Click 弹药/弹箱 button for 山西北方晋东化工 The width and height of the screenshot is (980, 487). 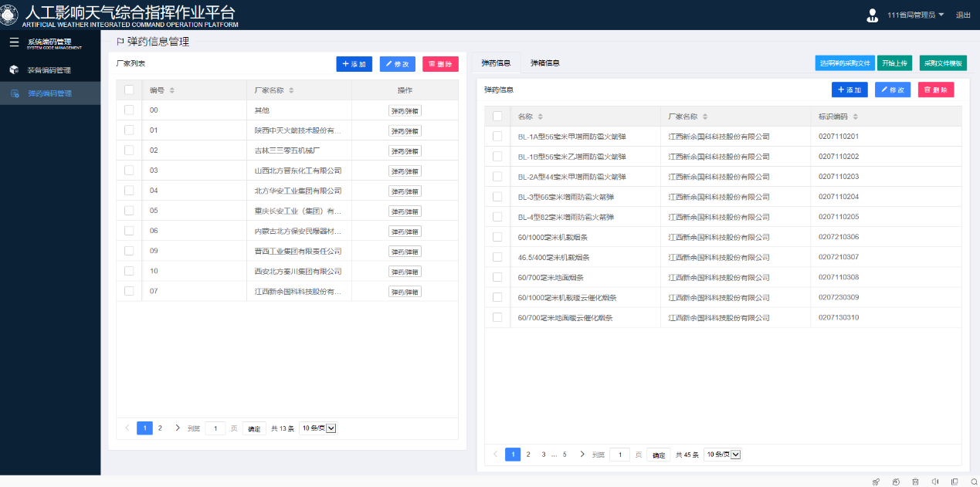point(405,171)
